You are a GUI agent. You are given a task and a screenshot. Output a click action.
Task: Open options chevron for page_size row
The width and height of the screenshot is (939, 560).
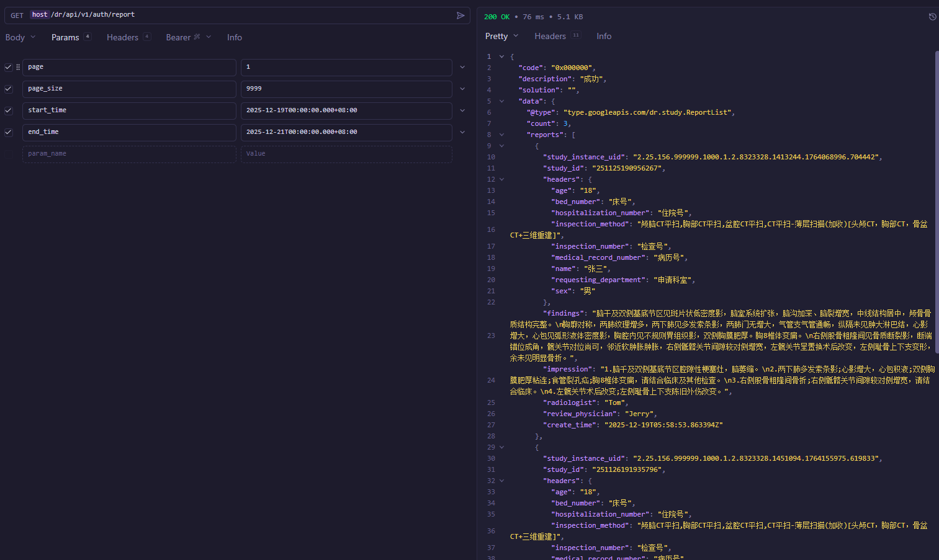462,89
